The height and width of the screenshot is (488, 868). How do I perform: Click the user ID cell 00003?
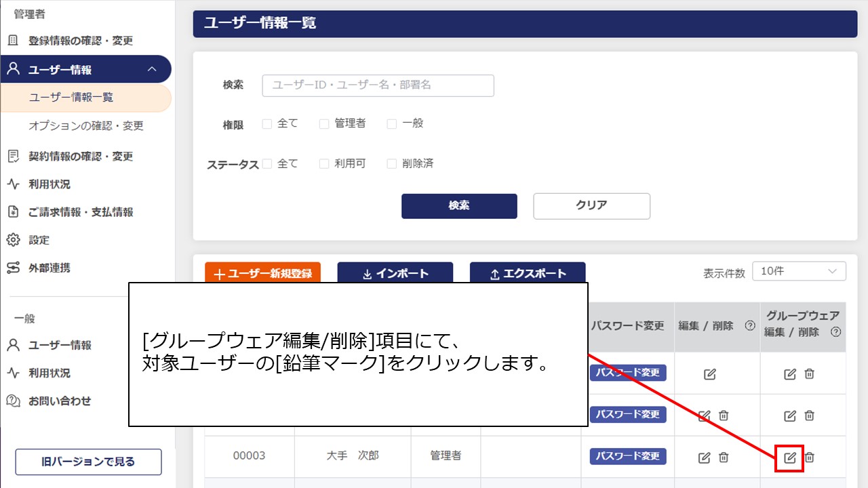[x=250, y=456]
